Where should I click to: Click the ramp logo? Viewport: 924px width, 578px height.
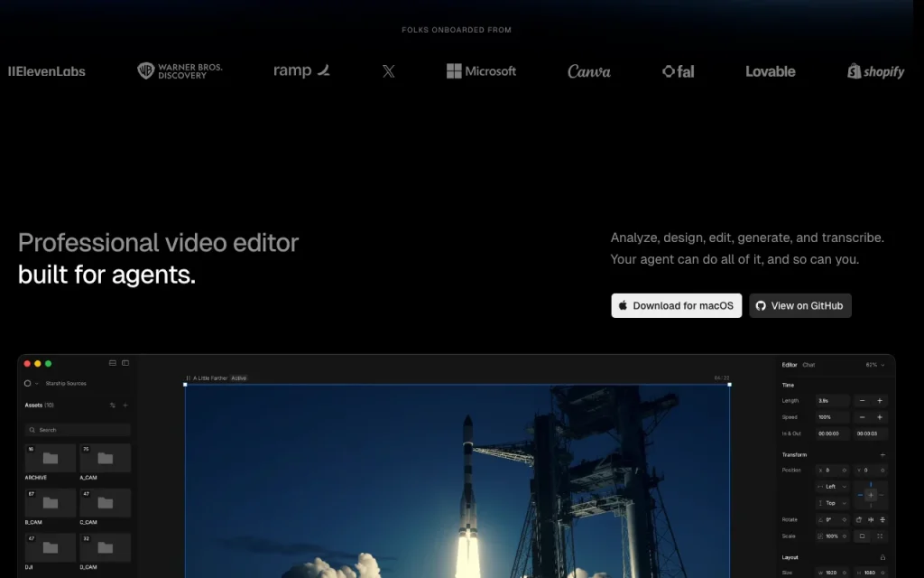[x=301, y=70]
